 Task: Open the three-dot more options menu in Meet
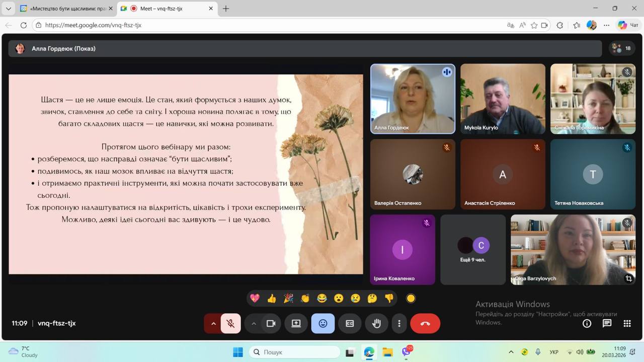coord(399,324)
